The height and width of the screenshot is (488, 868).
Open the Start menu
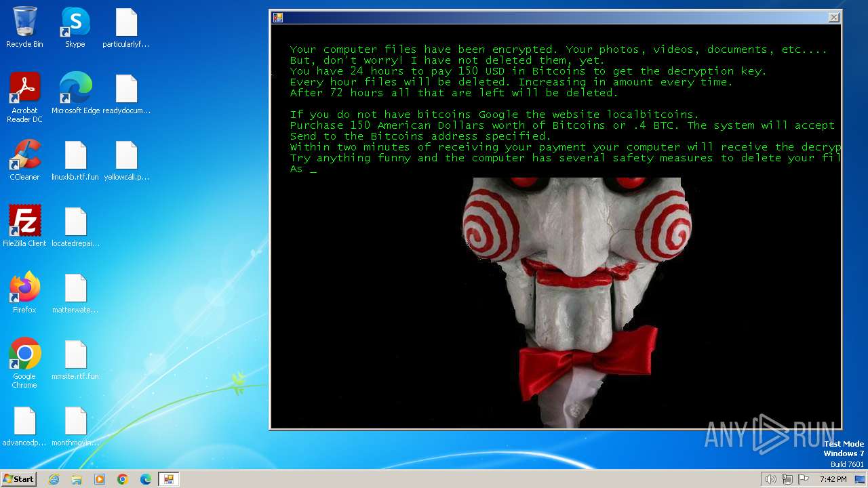[x=18, y=479]
